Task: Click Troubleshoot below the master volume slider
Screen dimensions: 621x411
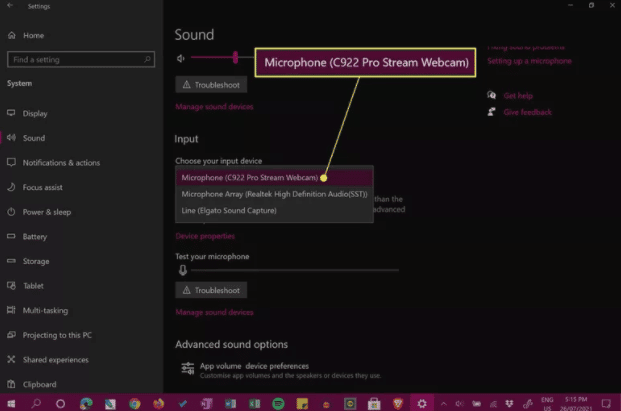Action: pyautogui.click(x=211, y=85)
